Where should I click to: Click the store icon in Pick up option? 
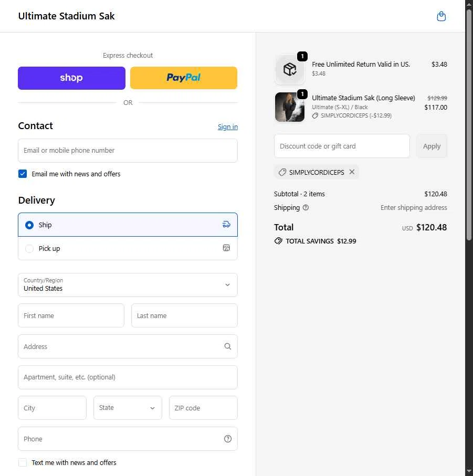pyautogui.click(x=226, y=248)
